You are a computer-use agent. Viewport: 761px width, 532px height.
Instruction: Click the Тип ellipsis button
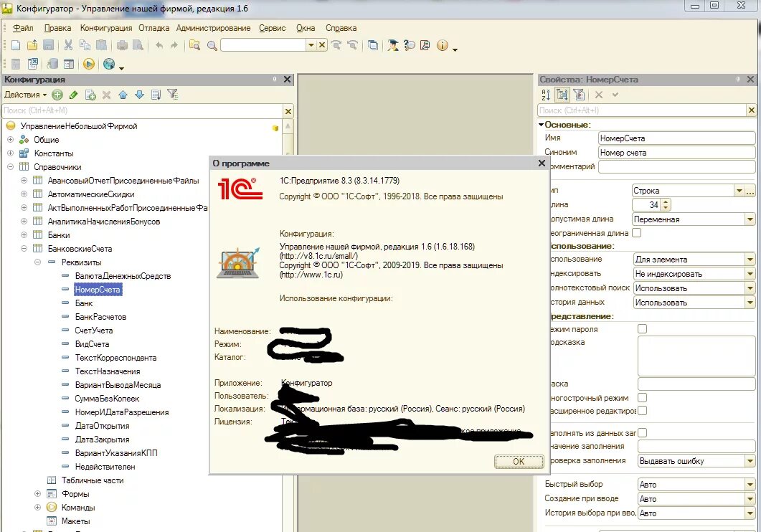(x=750, y=191)
